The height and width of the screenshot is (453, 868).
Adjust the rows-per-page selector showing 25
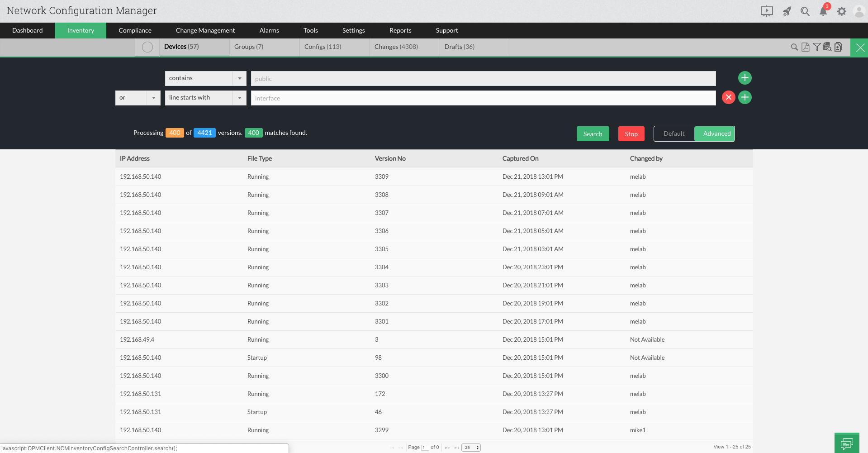click(470, 447)
